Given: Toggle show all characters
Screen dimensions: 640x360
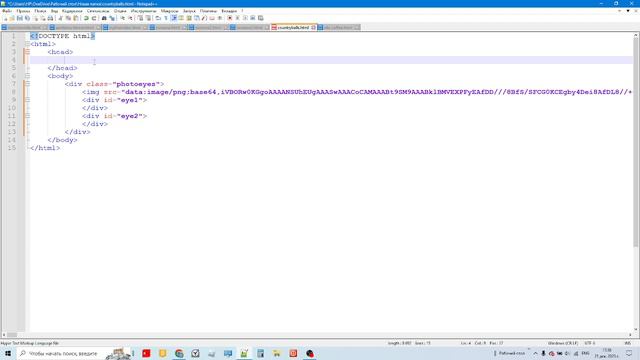Looking at the screenshot, I should [x=166, y=18].
